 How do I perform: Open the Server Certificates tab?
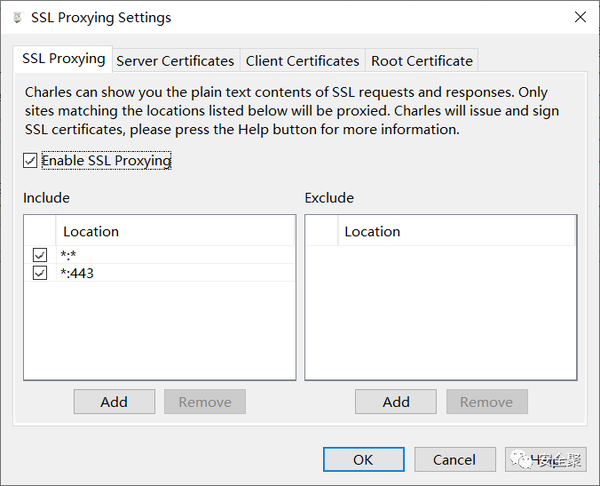[x=175, y=61]
